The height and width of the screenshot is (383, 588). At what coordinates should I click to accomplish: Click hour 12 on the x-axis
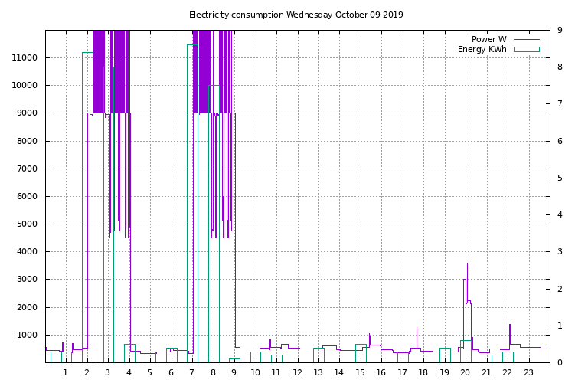pos(297,372)
